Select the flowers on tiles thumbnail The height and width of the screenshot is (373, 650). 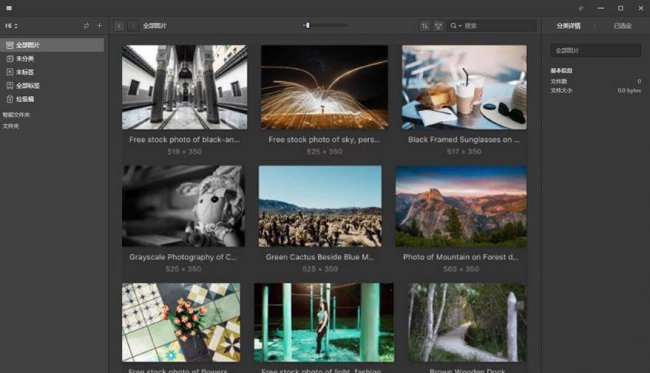tap(181, 322)
